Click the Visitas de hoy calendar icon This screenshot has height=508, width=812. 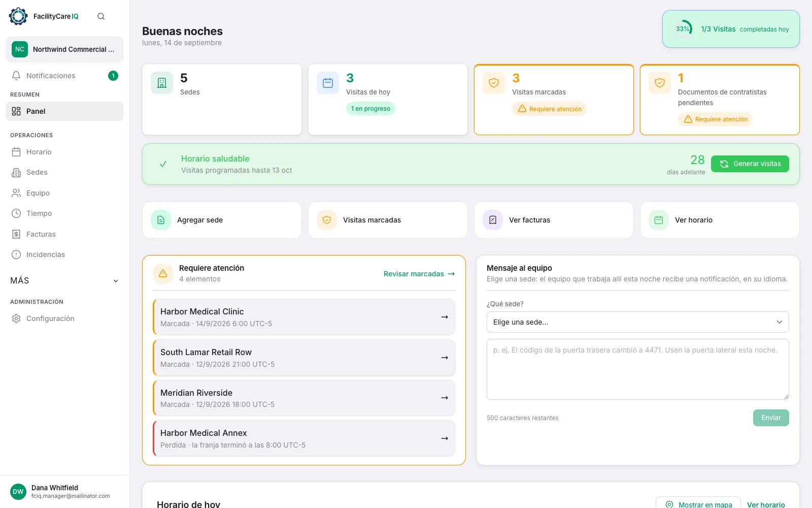click(328, 83)
